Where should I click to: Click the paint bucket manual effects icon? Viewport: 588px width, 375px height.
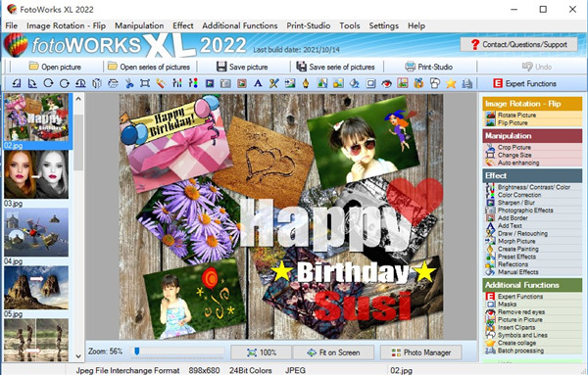click(355, 83)
